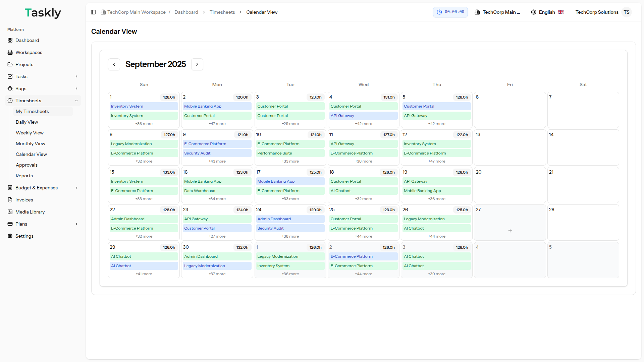Expand the Budget & Expenses chevron
644x362 pixels.
tap(76, 188)
